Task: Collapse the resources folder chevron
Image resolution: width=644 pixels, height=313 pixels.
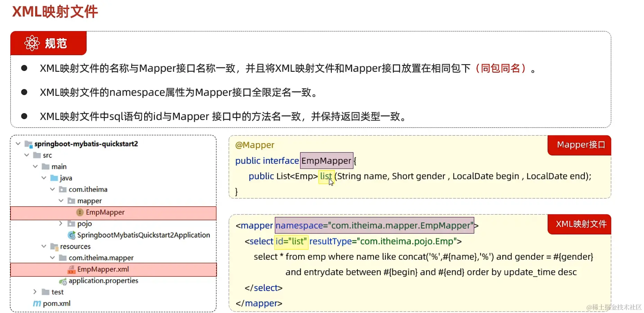Action: 44,246
